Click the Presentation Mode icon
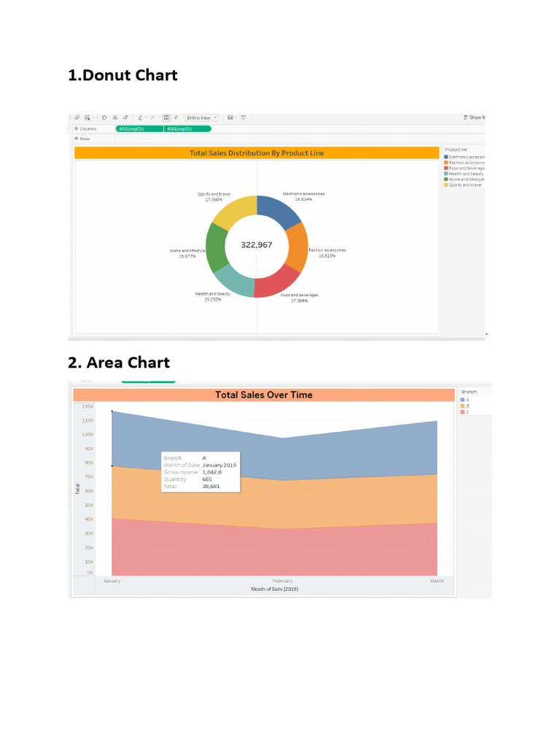This screenshot has width=560, height=747. coord(244,117)
